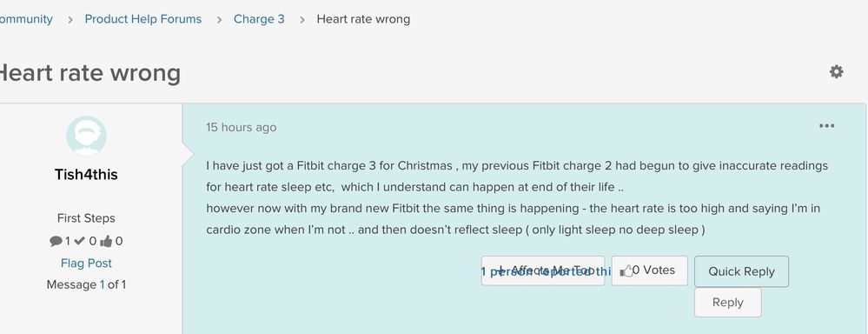
Task: Click the message number 1 link
Action: tap(102, 284)
